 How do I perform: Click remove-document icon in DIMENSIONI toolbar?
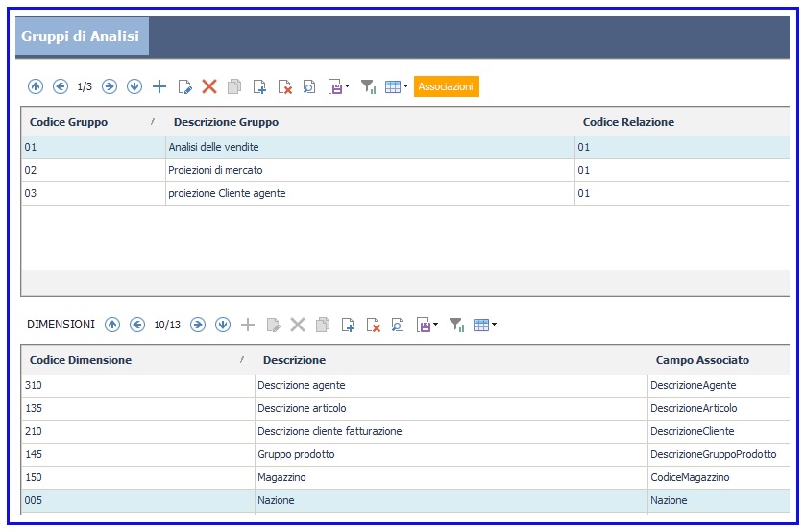click(x=374, y=325)
